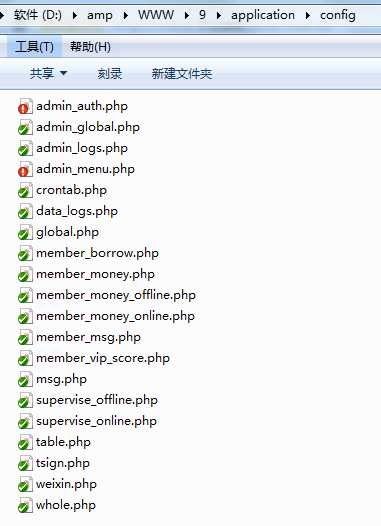Click the admin_menu.php file icon

(x=25, y=169)
